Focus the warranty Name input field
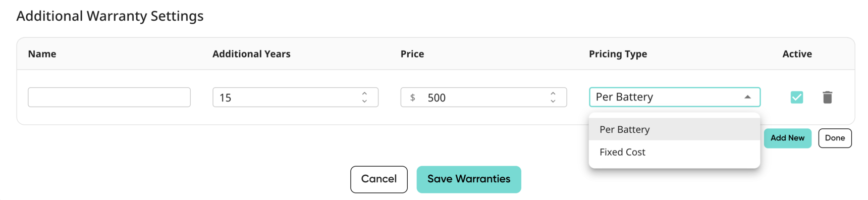Image resolution: width=868 pixels, height=200 pixels. point(109,97)
